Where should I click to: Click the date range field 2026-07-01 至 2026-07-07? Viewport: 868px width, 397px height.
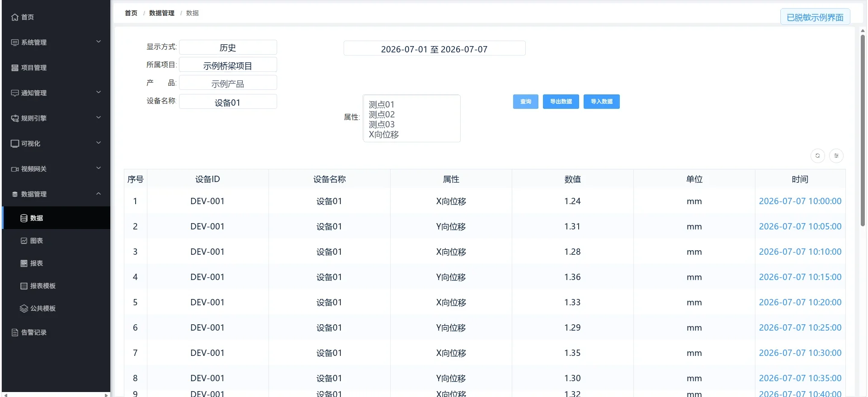point(434,49)
